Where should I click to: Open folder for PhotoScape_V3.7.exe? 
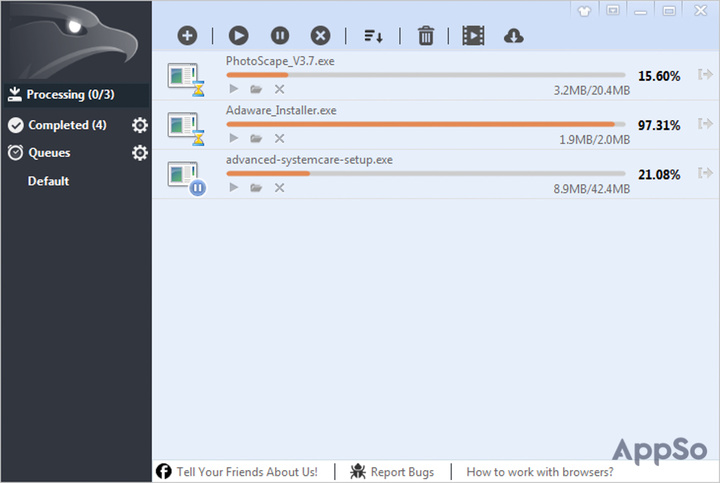[x=256, y=89]
